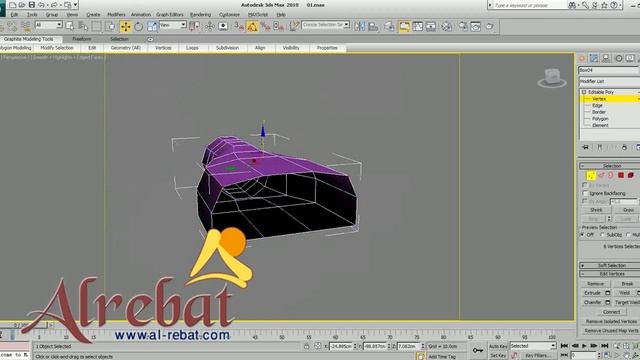Click the Play Animation button
Screen dimensions: 640x360
pyautogui.click(x=584, y=346)
